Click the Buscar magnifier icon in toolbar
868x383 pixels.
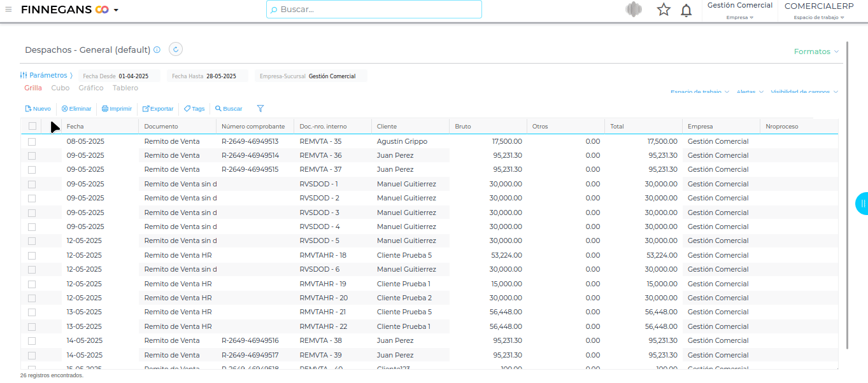[218, 109]
